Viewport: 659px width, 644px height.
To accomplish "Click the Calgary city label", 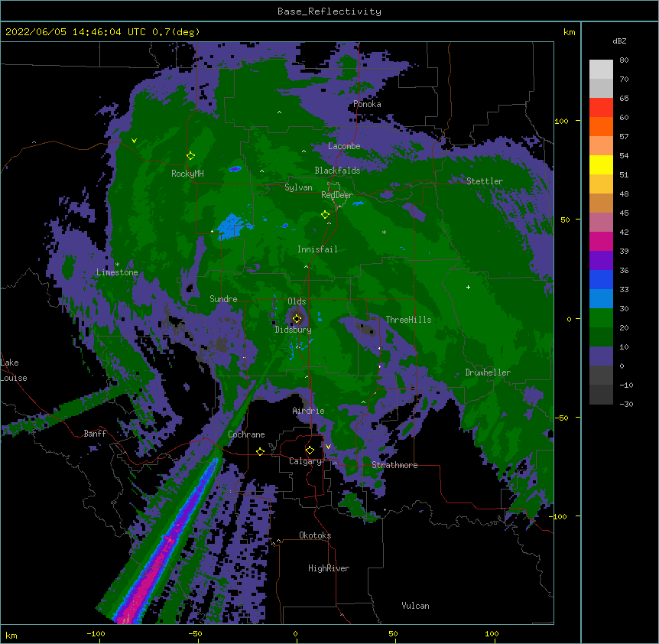I will [305, 461].
